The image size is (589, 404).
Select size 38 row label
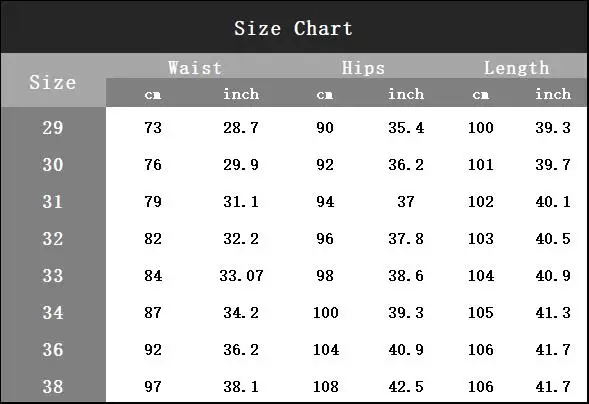pyautogui.click(x=53, y=386)
